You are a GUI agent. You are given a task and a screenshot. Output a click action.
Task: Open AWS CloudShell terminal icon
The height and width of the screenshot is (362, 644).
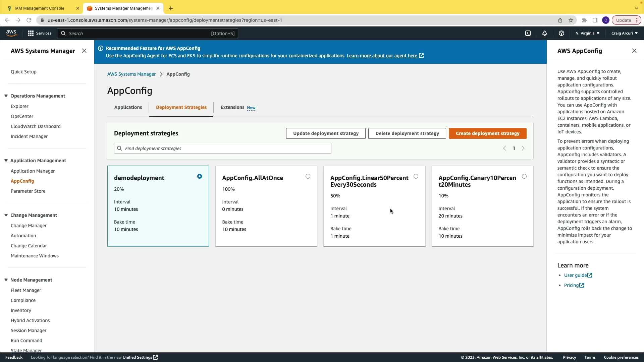tap(528, 33)
